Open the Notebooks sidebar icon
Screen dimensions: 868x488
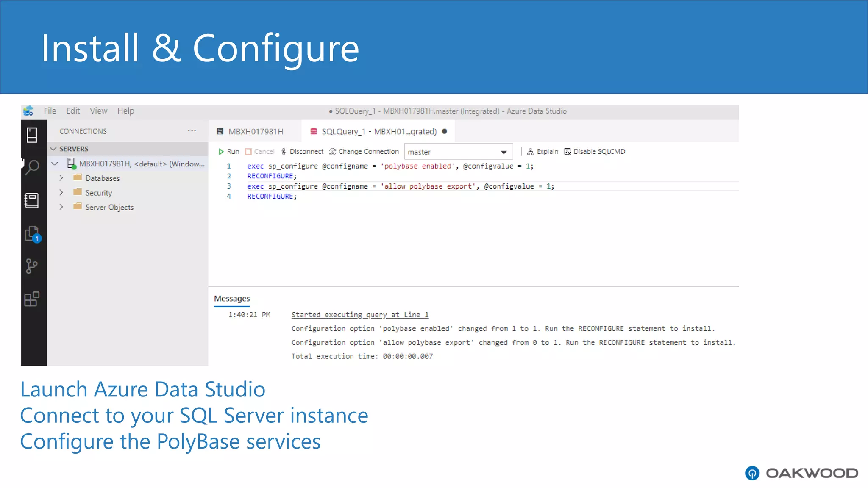(x=32, y=200)
